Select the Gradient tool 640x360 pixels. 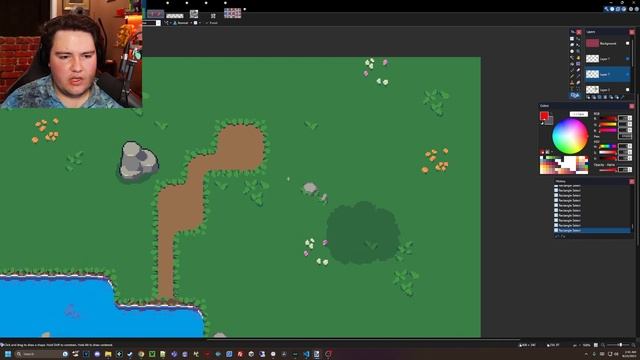pyautogui.click(x=578, y=64)
